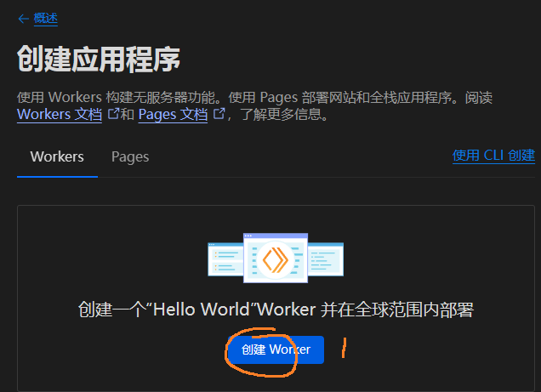Select the Workers tab

pos(57,156)
